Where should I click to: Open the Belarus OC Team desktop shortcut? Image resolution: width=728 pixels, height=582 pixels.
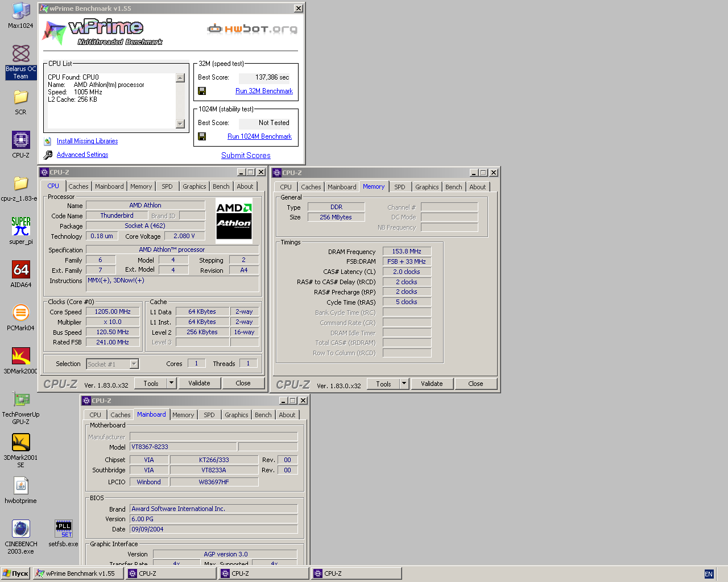[x=20, y=61]
